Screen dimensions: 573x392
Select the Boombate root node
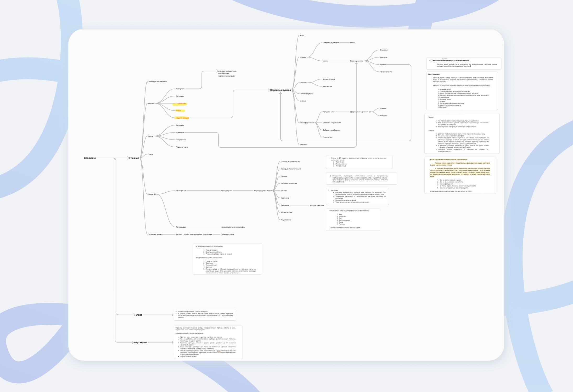[x=90, y=158]
